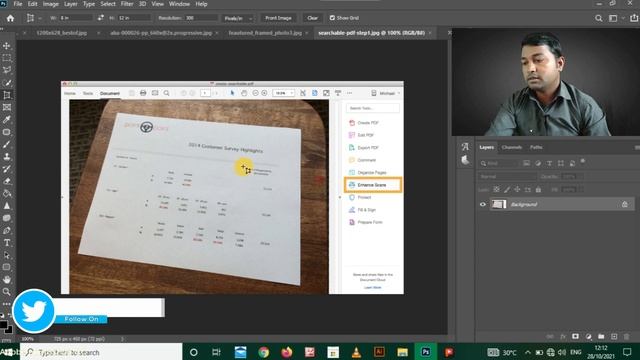Select the Eyedropper tool
This screenshot has width=640, height=360.
[7, 120]
